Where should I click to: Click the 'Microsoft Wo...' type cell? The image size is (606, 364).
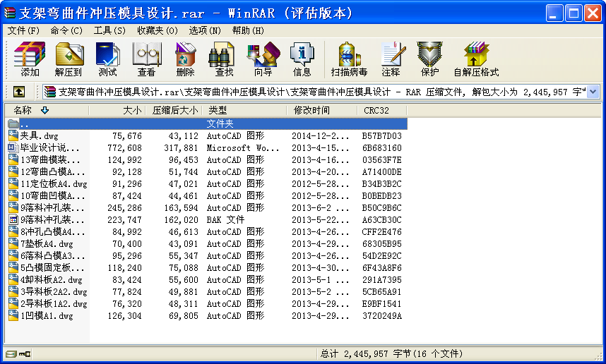243,148
